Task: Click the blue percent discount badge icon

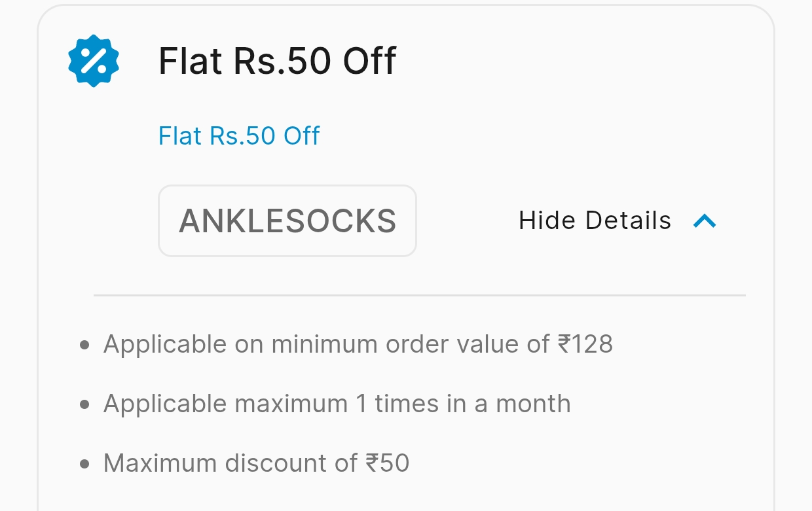Action: 94,61
